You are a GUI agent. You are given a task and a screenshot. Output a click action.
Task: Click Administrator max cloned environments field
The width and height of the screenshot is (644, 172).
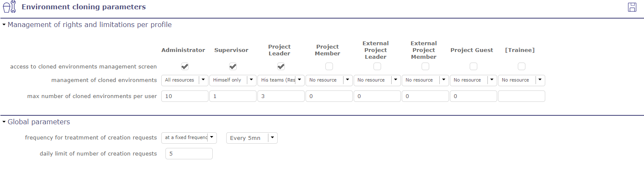(185, 96)
